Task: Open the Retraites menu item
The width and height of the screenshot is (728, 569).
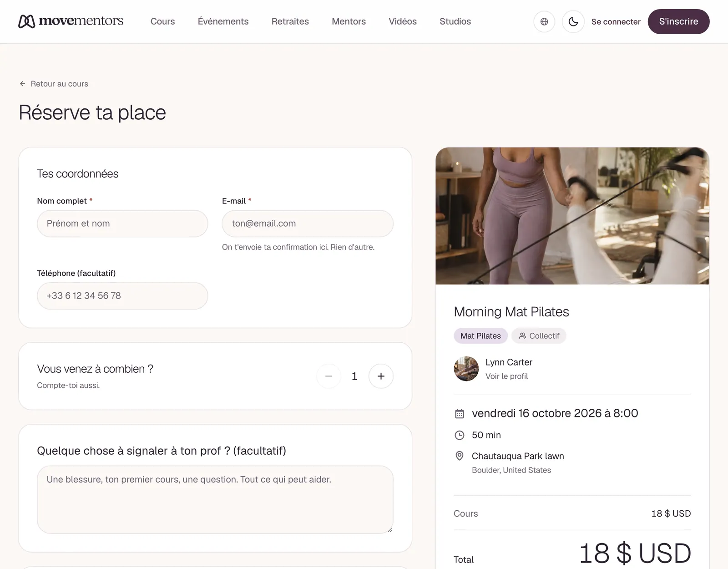Action: pyautogui.click(x=290, y=21)
